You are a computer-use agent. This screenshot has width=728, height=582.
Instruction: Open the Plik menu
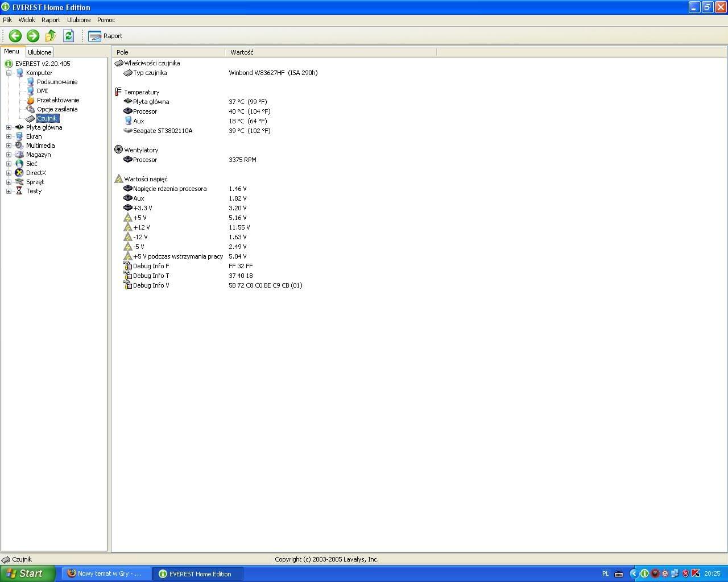pyautogui.click(x=7, y=20)
